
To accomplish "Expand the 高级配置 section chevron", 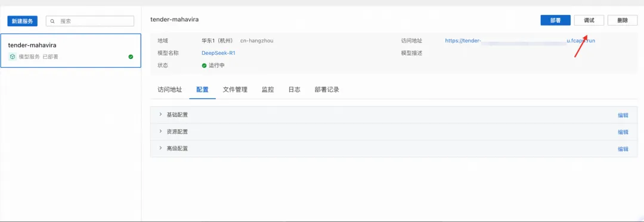I will [160, 148].
